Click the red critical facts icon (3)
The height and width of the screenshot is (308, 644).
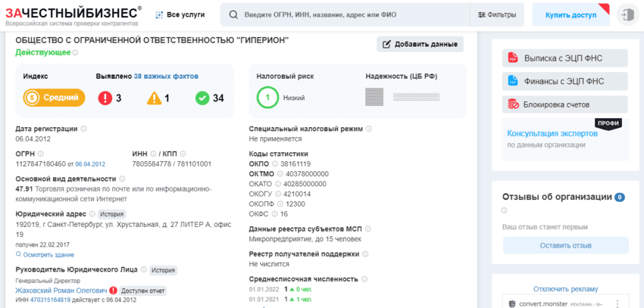tap(105, 98)
